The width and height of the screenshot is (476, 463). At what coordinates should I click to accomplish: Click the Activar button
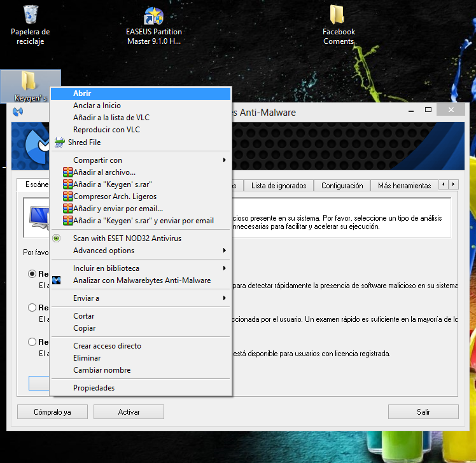(x=129, y=411)
